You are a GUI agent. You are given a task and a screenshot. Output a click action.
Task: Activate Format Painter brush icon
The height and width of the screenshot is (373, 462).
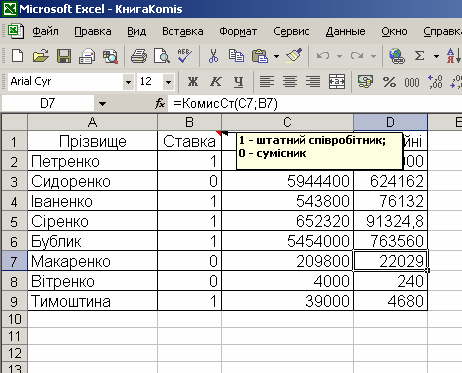pyautogui.click(x=294, y=56)
